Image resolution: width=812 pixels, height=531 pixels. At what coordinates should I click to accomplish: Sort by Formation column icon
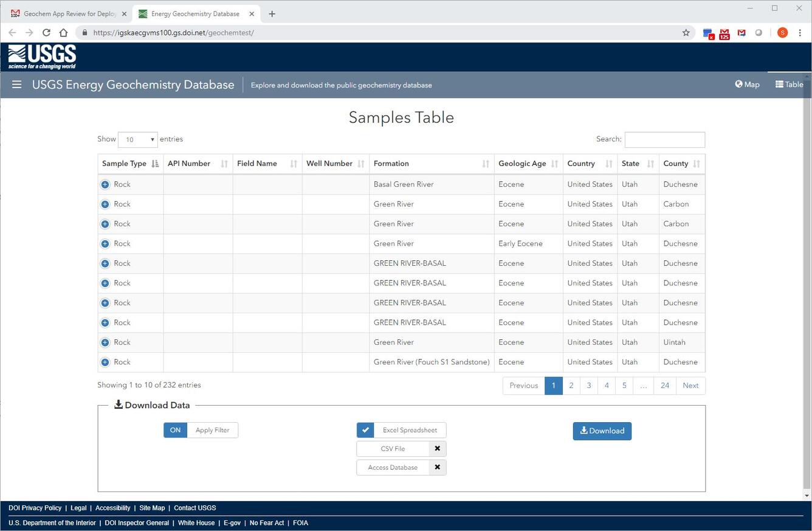tap(486, 164)
